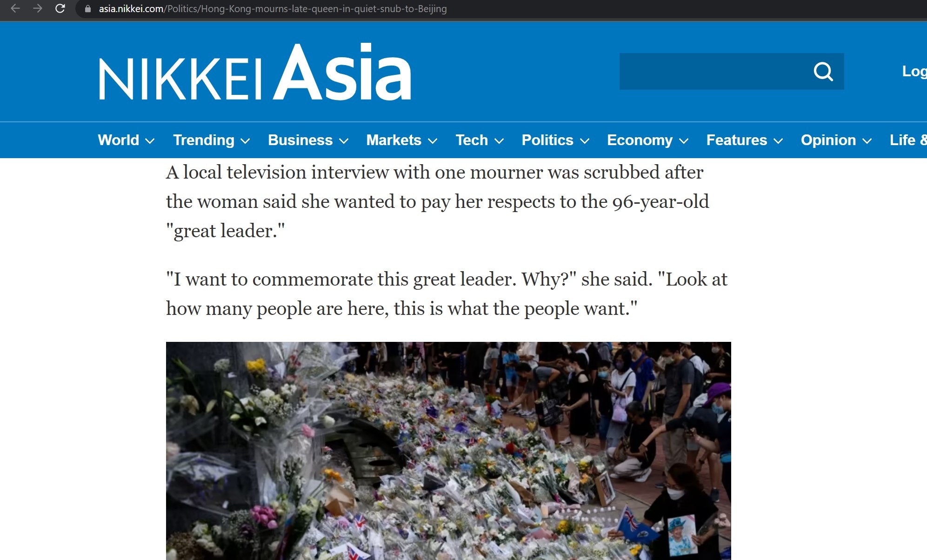Click the browser forward arrow
Viewport: 927px width, 560px height.
point(37,8)
